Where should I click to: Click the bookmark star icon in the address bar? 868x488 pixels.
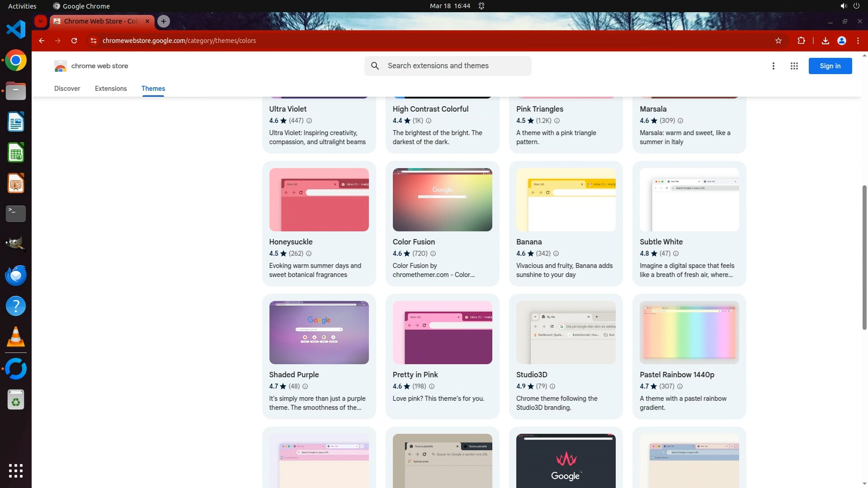pos(778,41)
